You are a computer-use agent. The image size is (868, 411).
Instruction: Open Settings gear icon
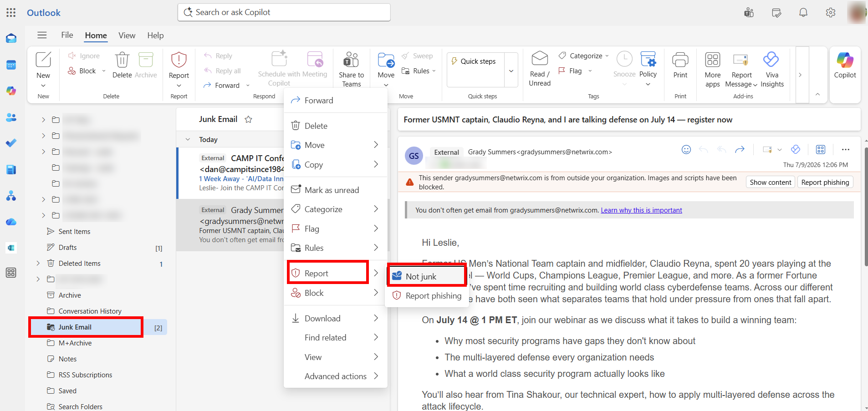coord(831,13)
